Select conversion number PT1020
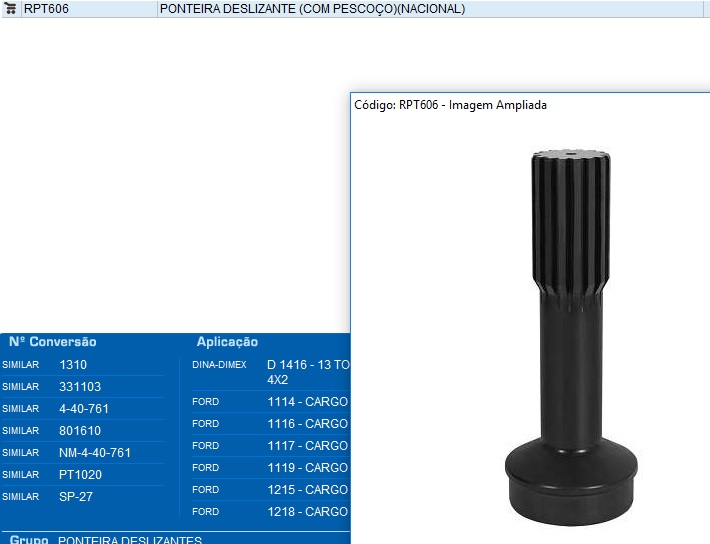 tap(80, 475)
